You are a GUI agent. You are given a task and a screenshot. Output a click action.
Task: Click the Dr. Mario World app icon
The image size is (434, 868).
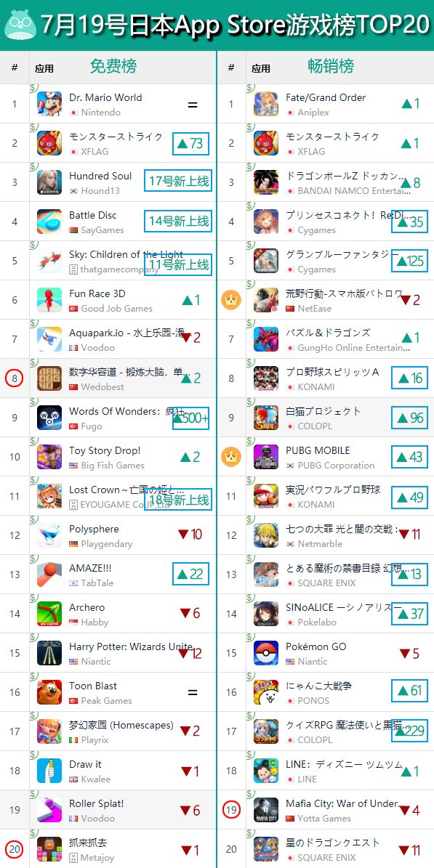(49, 104)
